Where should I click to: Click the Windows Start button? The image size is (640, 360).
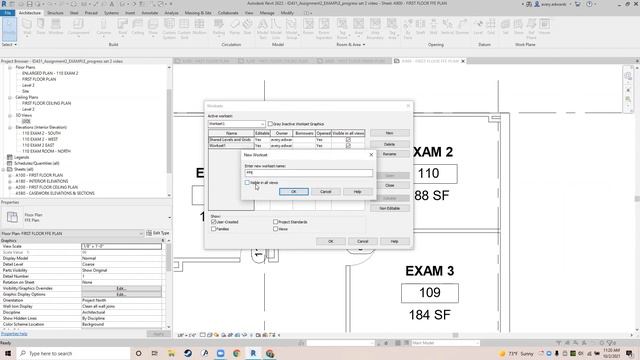8,353
